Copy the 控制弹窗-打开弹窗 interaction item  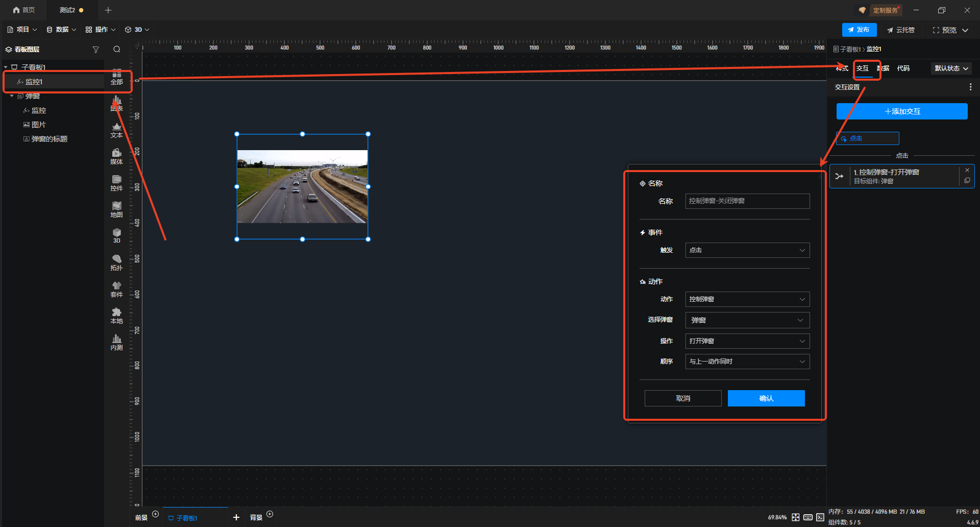click(x=967, y=181)
